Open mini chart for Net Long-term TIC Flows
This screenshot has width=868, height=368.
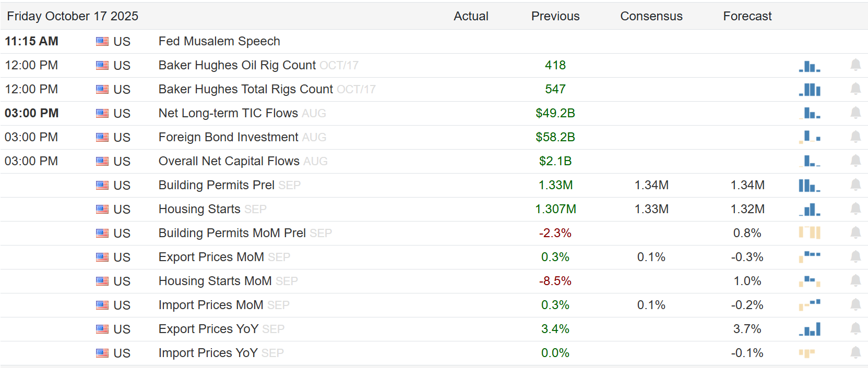click(x=809, y=113)
